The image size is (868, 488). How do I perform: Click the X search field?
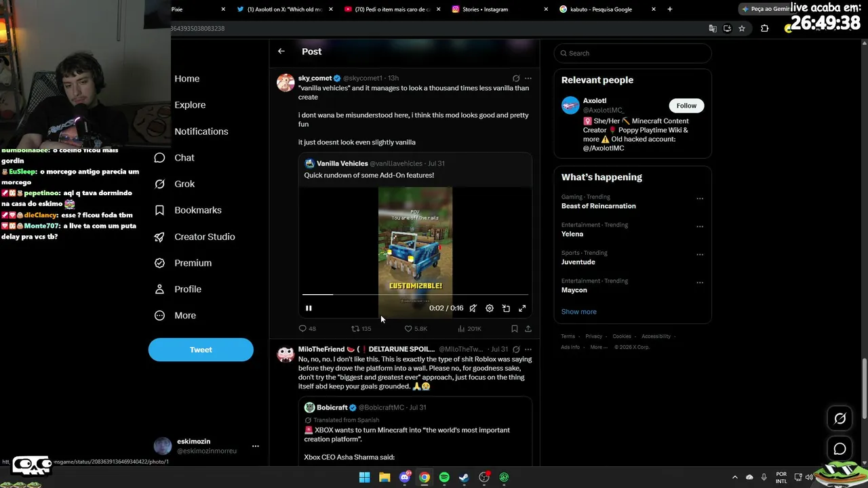coord(633,54)
